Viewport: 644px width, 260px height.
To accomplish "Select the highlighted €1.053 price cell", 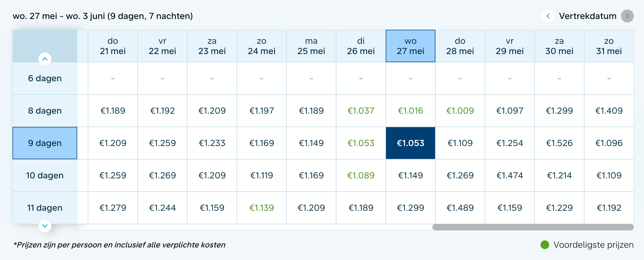I will (410, 143).
